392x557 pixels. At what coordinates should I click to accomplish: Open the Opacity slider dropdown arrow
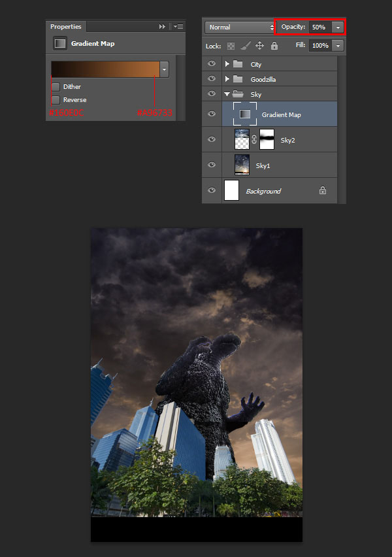[338, 27]
